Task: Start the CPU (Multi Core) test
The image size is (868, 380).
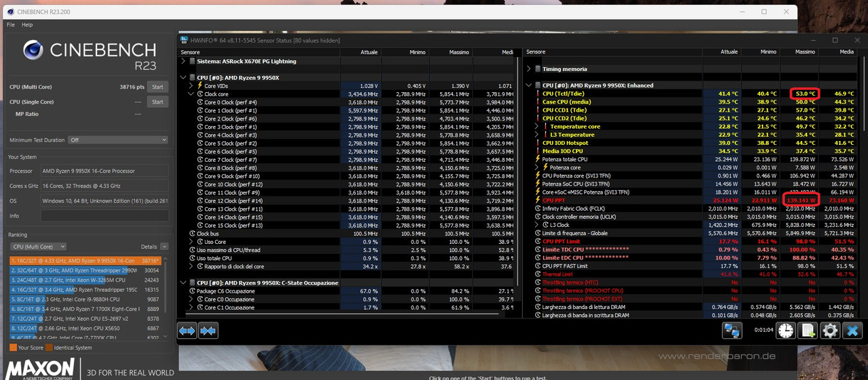Action: [157, 87]
